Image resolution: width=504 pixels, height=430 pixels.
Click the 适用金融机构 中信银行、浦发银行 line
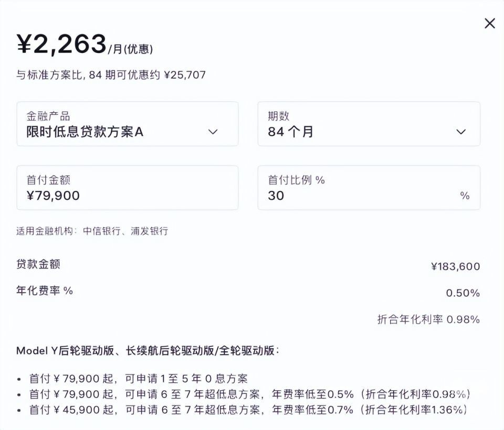92,231
